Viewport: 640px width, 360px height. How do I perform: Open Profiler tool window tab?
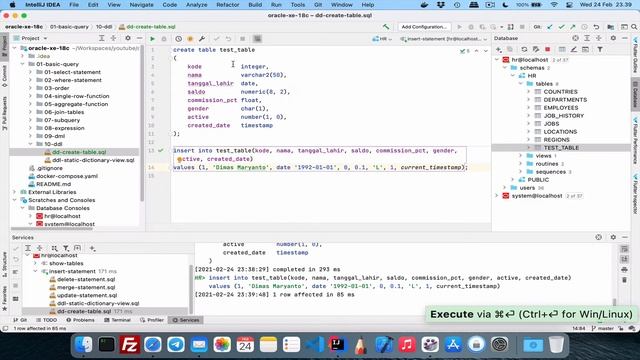152,320
